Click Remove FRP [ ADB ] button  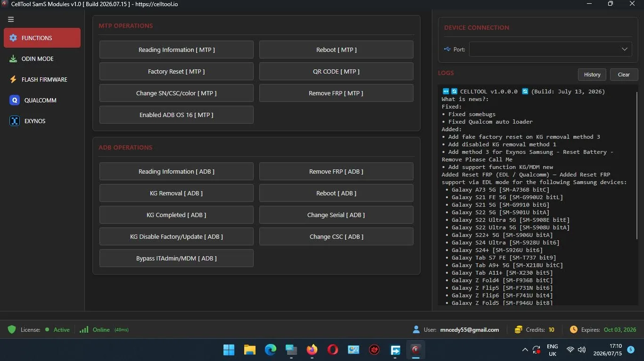(x=336, y=171)
